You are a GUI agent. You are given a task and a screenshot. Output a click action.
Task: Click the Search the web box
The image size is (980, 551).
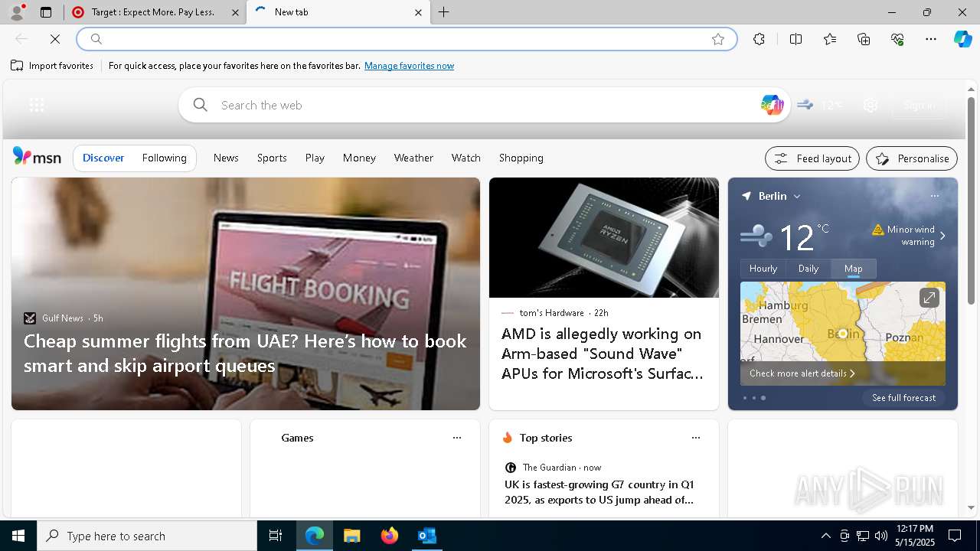(x=486, y=105)
